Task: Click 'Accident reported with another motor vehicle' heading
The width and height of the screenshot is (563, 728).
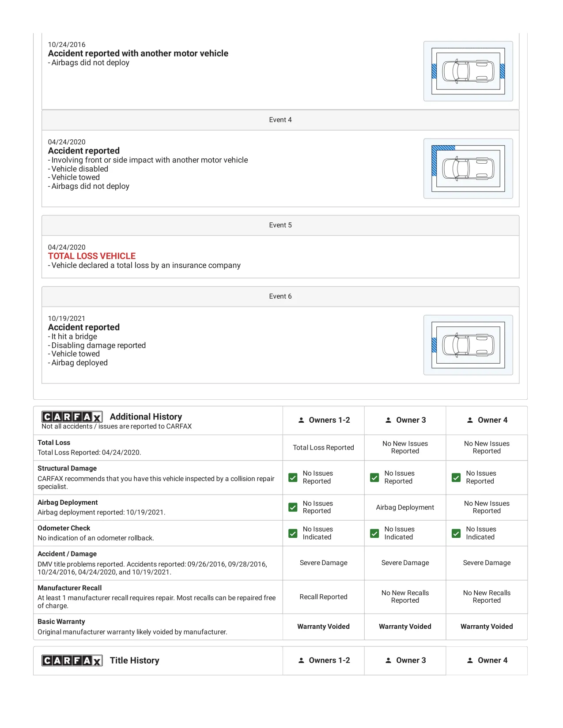Action: click(138, 53)
